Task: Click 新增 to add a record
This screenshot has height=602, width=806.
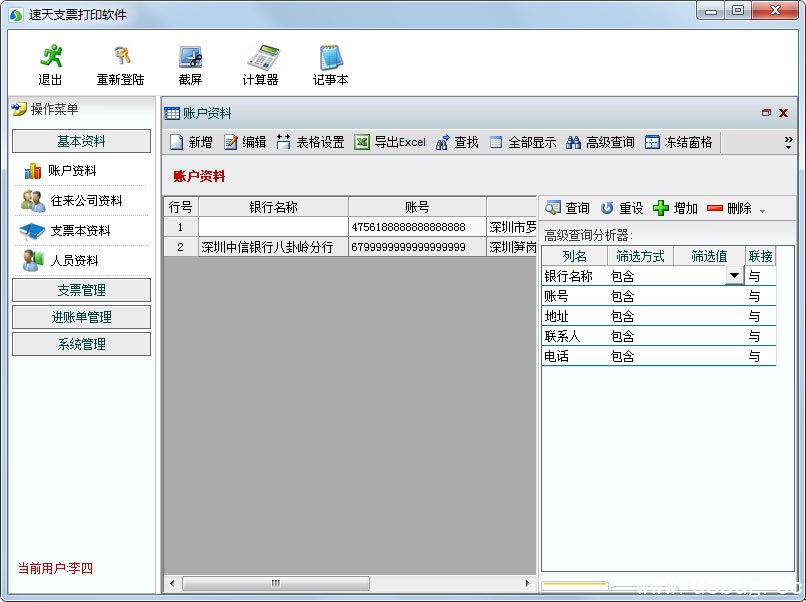Action: [x=191, y=142]
